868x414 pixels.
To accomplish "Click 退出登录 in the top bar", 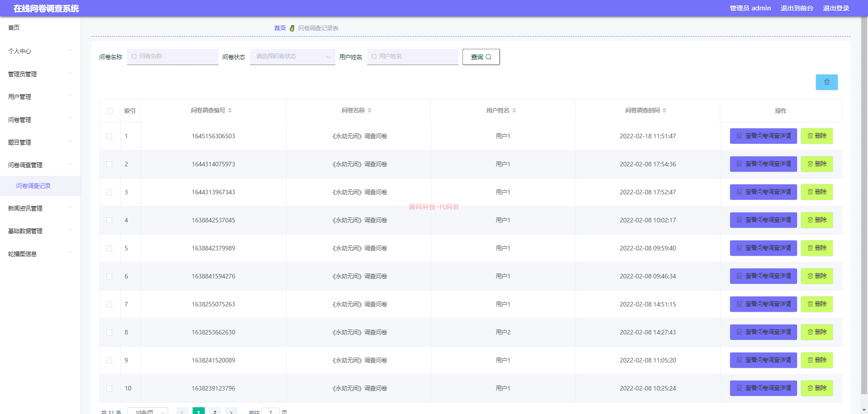I will tap(836, 8).
